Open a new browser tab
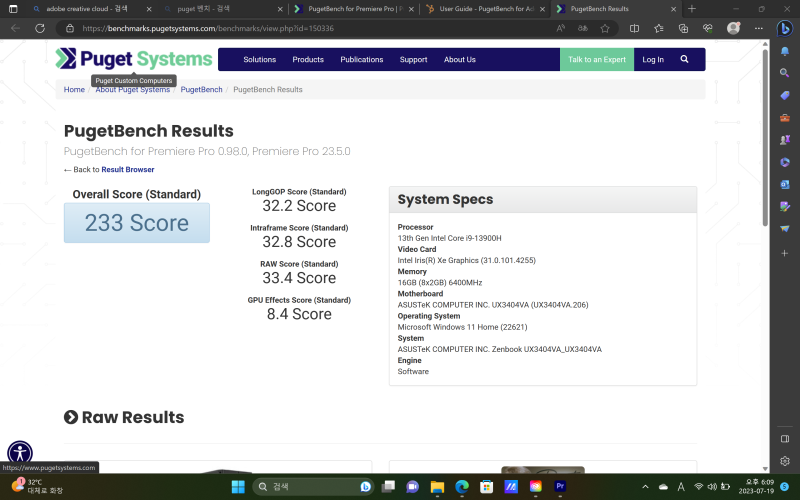This screenshot has height=500, width=800. pos(692,9)
